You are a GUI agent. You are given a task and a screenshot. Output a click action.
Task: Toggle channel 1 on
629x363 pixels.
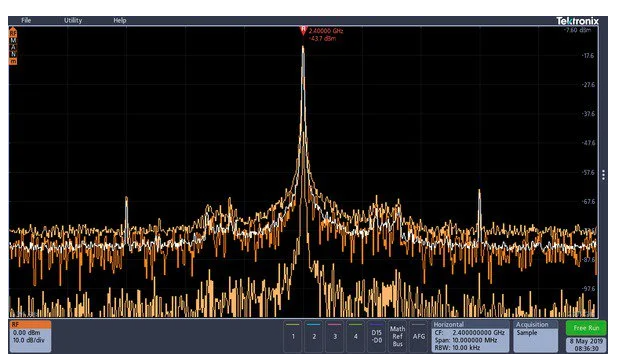293,336
